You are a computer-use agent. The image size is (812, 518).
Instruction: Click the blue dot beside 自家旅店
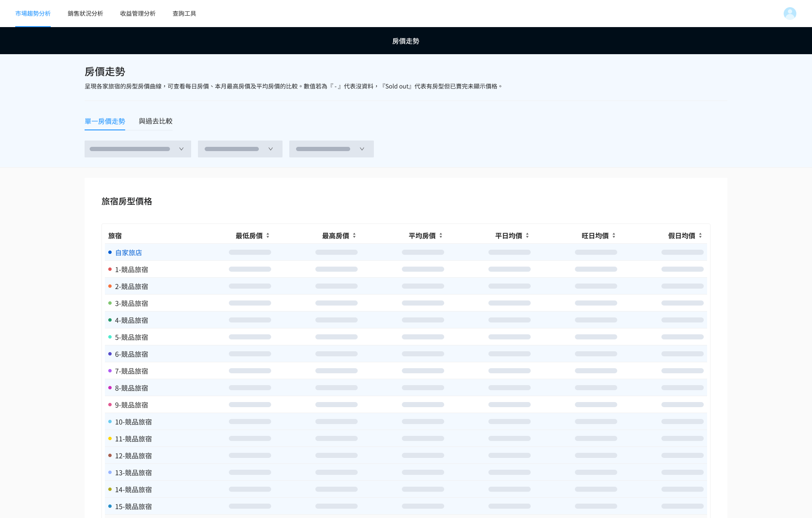[x=110, y=252]
